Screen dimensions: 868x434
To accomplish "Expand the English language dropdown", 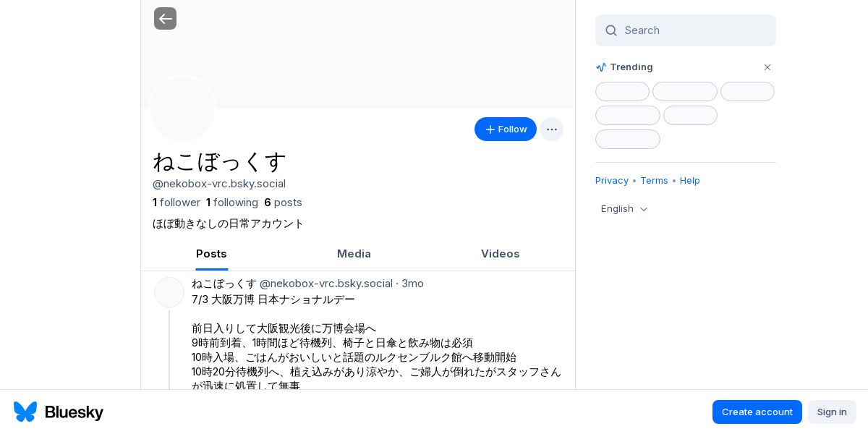I will [624, 209].
